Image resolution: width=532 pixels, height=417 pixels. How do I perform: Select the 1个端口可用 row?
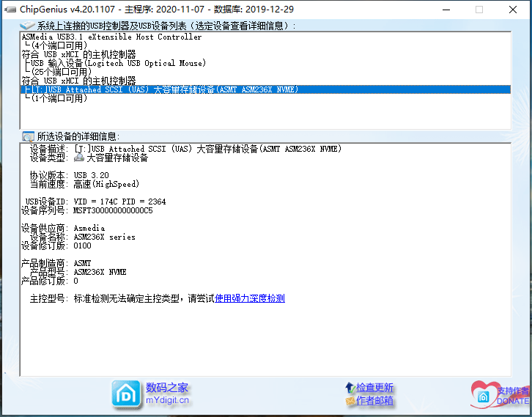point(265,98)
